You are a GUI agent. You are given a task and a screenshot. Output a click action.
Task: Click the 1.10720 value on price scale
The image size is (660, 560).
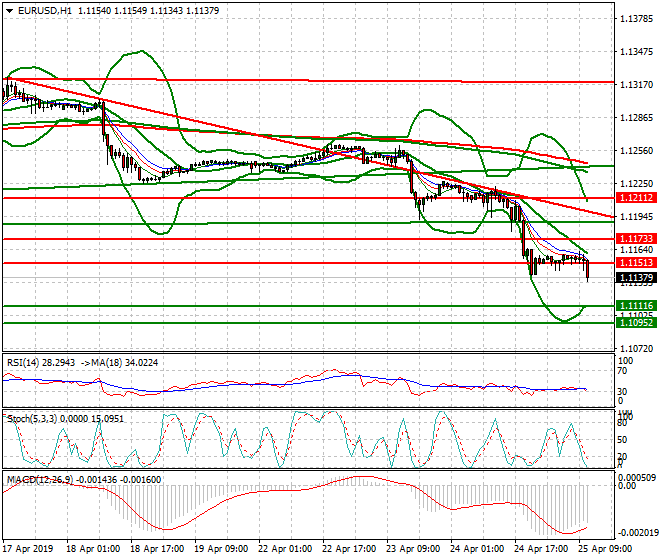click(x=636, y=349)
